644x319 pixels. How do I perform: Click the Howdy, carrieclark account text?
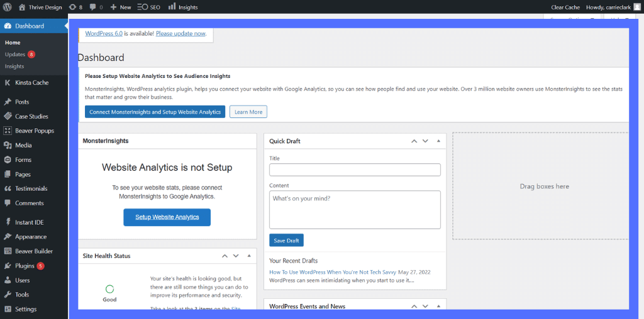608,7
